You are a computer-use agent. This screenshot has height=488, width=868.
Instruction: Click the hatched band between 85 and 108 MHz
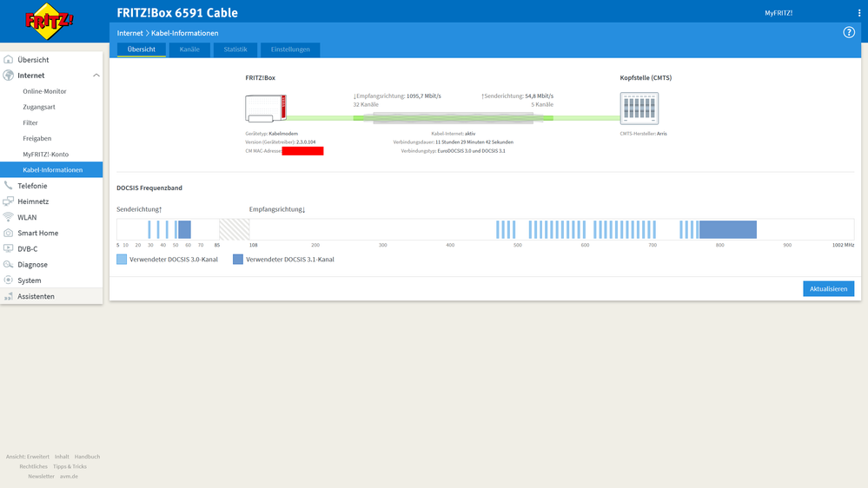[235, 229]
